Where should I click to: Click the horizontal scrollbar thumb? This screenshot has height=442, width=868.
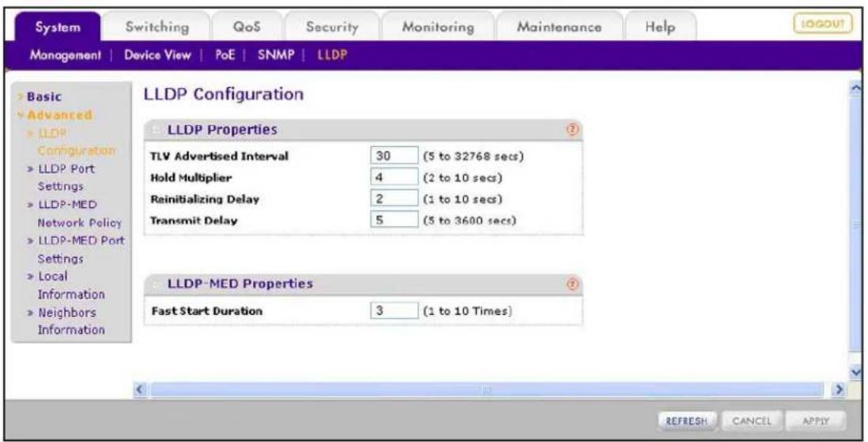487,390
